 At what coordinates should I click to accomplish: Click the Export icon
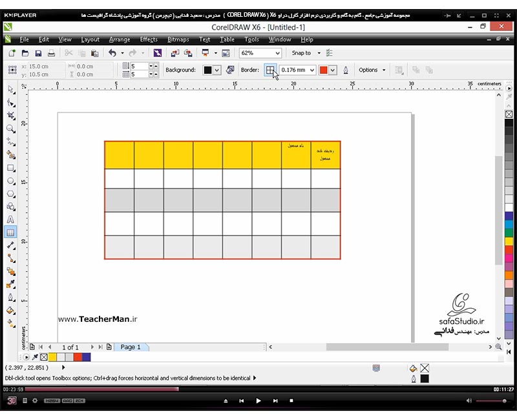(x=188, y=53)
